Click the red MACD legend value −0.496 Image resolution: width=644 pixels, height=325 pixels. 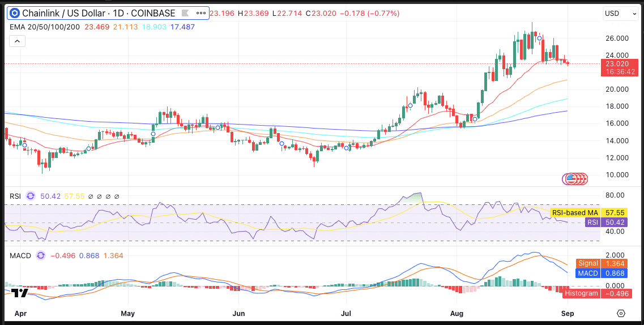click(63, 256)
